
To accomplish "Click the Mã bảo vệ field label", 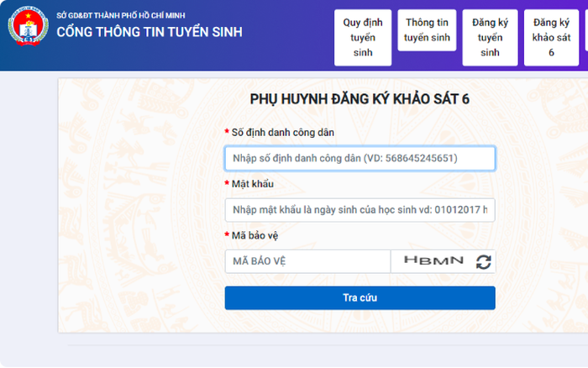I will coord(255,235).
